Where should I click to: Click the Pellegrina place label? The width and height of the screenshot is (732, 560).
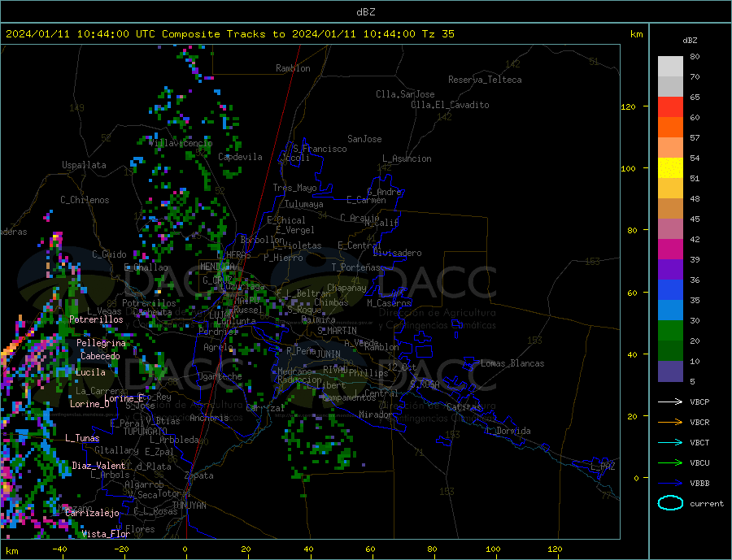(x=101, y=343)
